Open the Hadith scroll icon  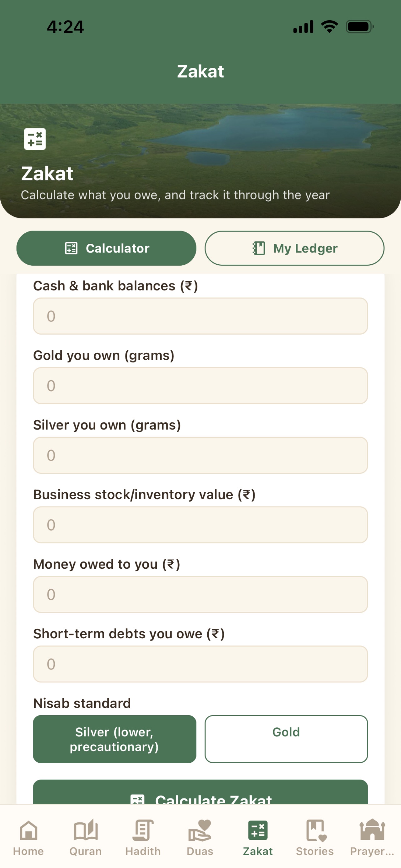pyautogui.click(x=143, y=830)
